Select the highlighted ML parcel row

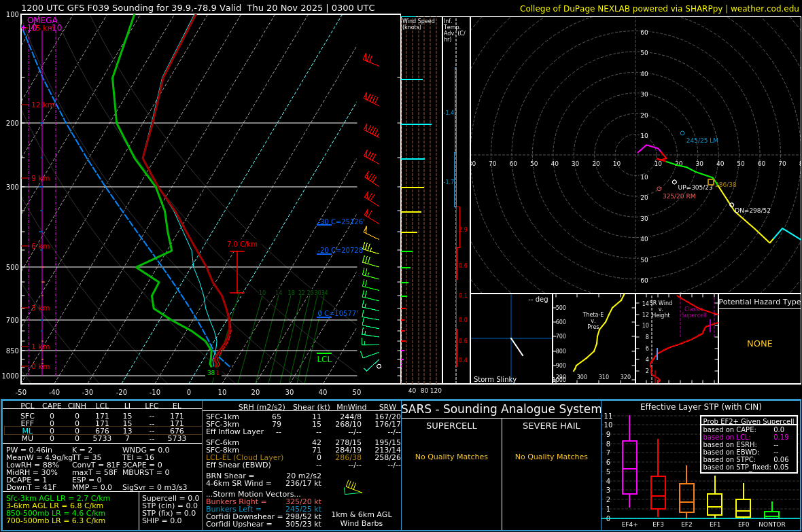pyautogui.click(x=102, y=431)
